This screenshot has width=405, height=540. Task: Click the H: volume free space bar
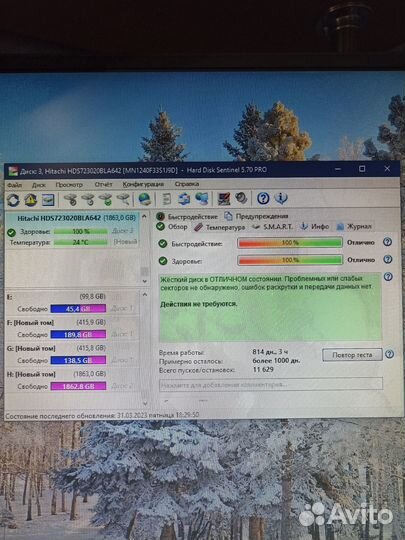(78, 386)
